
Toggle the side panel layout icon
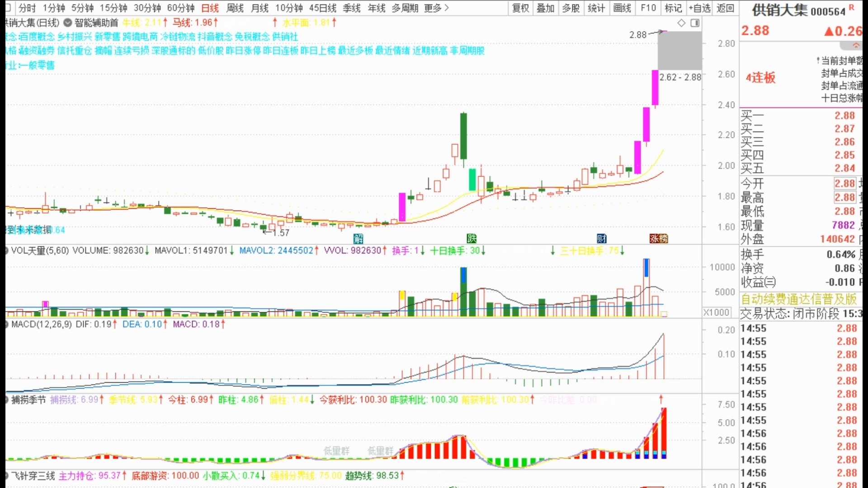(695, 23)
